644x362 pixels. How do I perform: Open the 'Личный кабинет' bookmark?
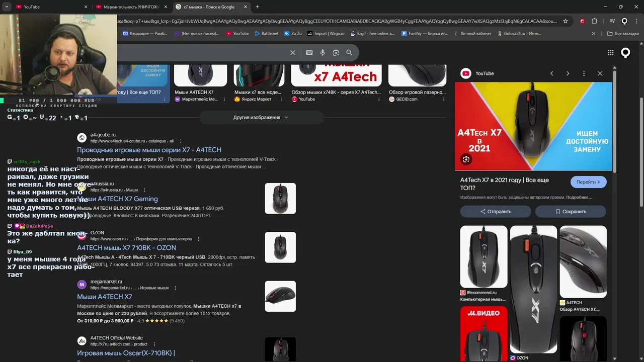coord(471,34)
